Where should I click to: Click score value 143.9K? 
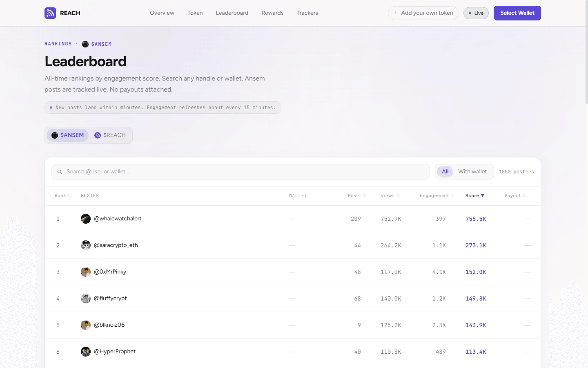(476, 325)
